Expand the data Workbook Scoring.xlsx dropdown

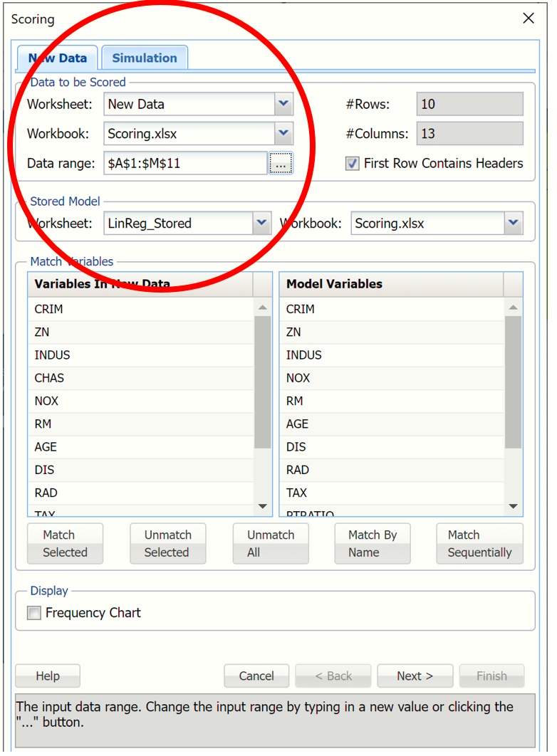point(283,133)
